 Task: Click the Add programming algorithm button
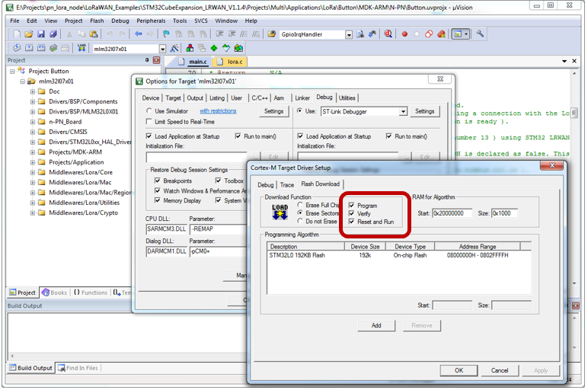pos(376,325)
